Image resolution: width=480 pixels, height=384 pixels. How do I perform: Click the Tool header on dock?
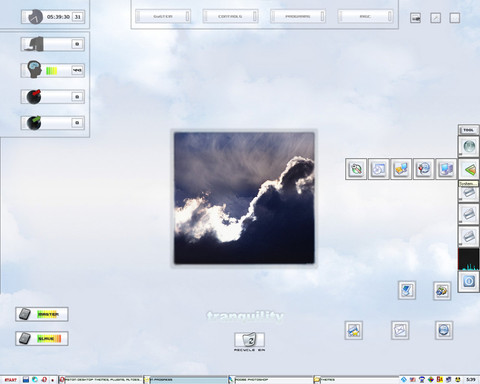(x=469, y=130)
